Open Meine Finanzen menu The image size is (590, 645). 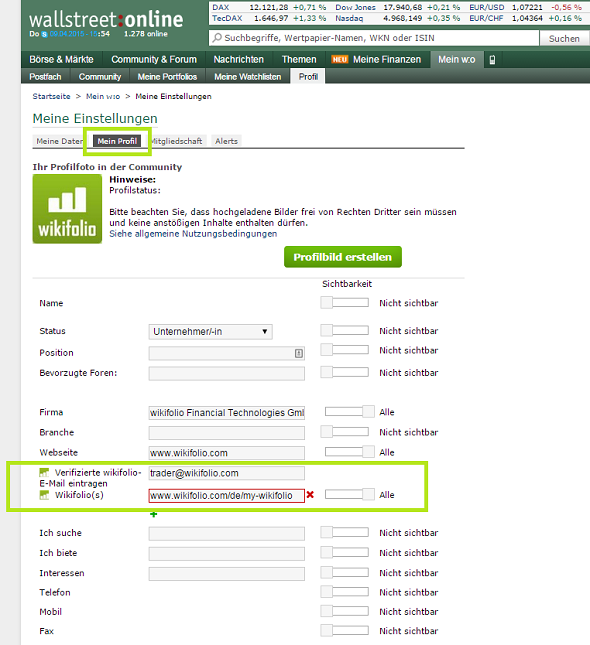pyautogui.click(x=377, y=60)
